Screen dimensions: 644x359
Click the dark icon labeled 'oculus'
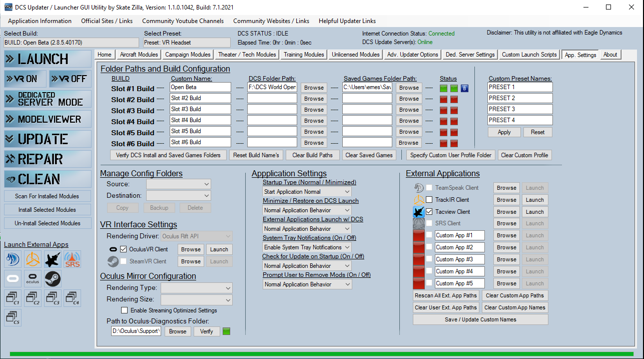click(x=33, y=278)
